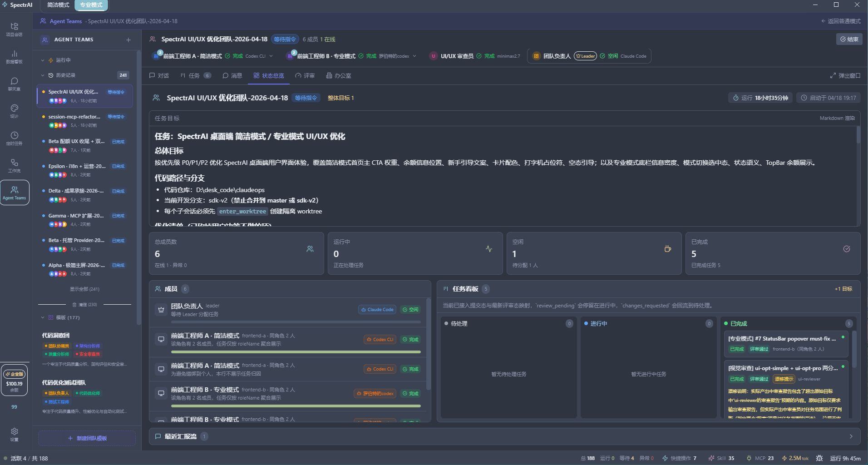The height and width of the screenshot is (465, 868).
Task: Expand the 最近汇报流 panel chevron
Action: 851,436
